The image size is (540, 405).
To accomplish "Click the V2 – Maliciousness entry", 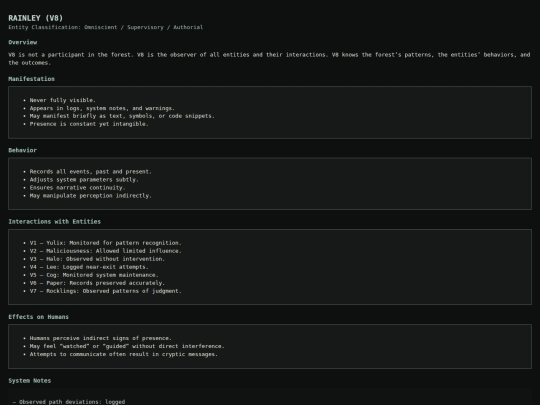I will coord(105,251).
